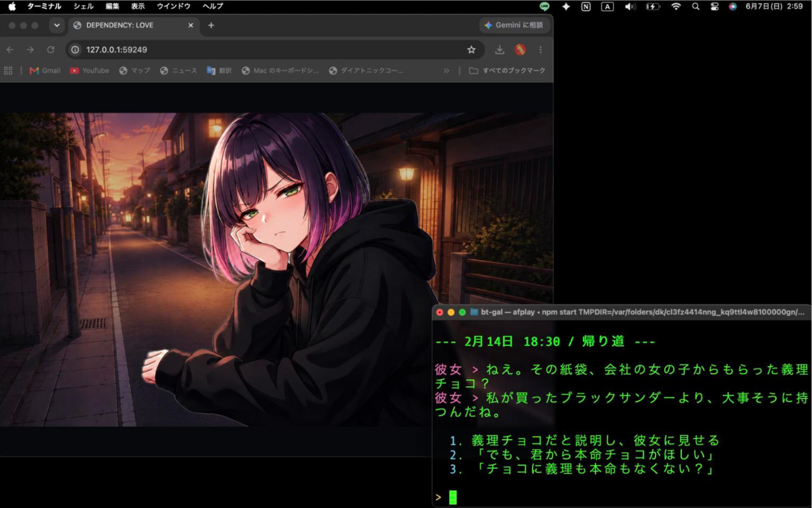Go forward in Chrome
812x508 pixels.
coord(30,49)
